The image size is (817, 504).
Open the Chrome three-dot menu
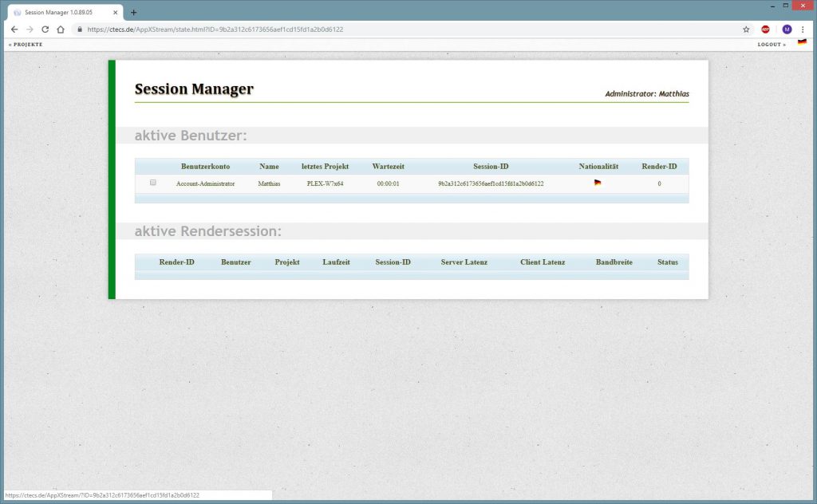pyautogui.click(x=803, y=29)
